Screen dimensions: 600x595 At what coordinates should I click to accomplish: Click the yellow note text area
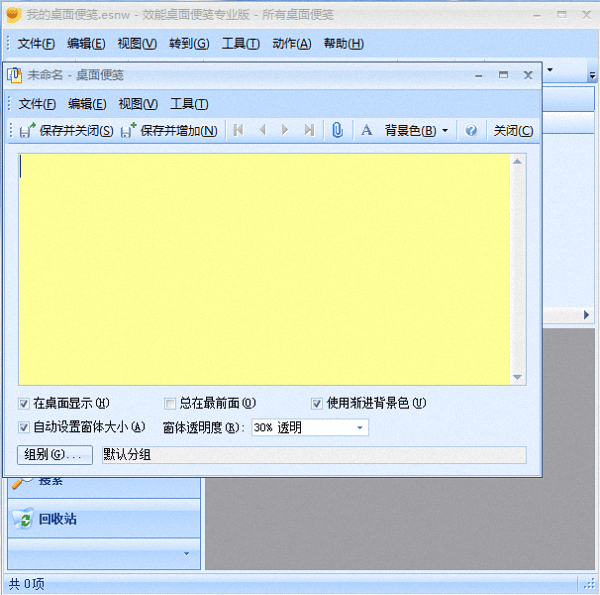pyautogui.click(x=264, y=269)
